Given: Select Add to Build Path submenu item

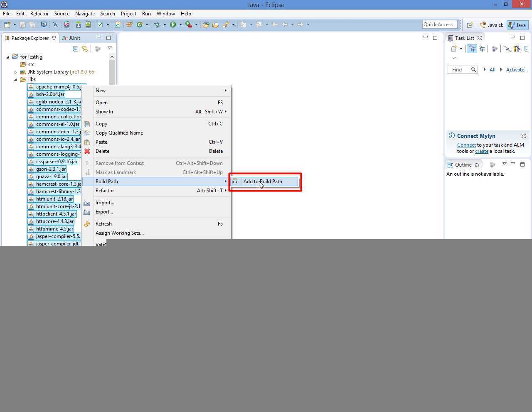Looking at the screenshot, I should coord(265,181).
